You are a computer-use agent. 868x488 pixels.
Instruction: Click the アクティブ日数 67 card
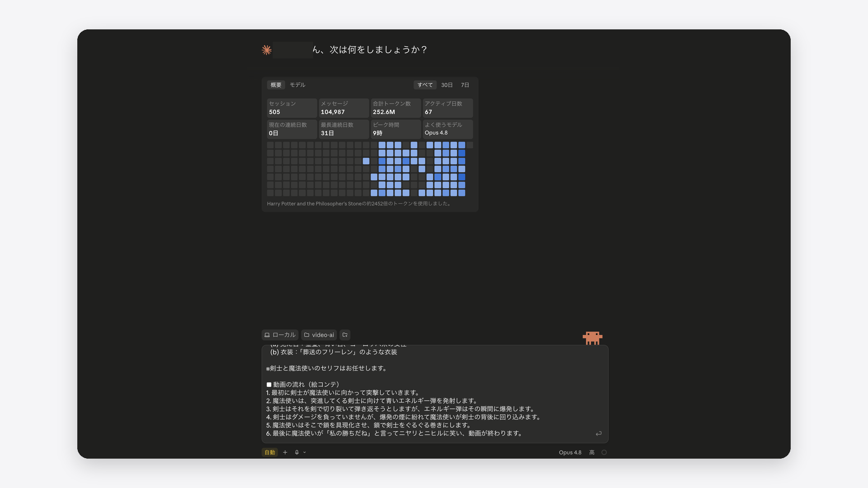click(448, 108)
